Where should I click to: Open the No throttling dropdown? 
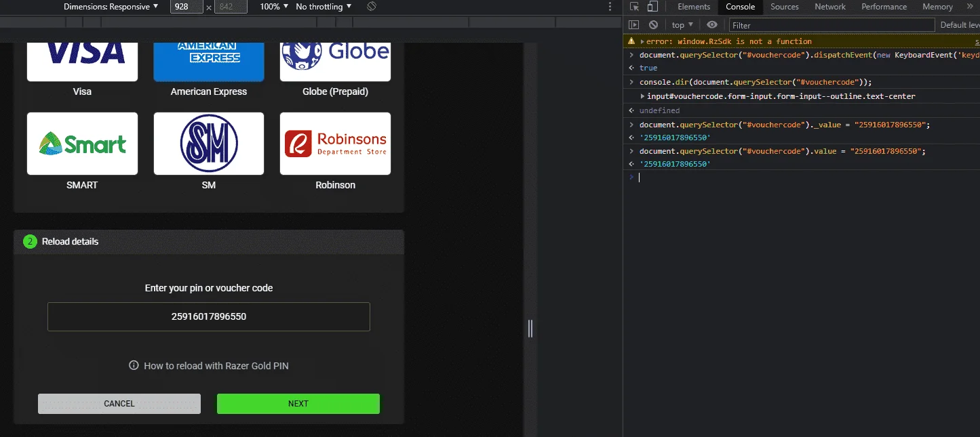[324, 7]
